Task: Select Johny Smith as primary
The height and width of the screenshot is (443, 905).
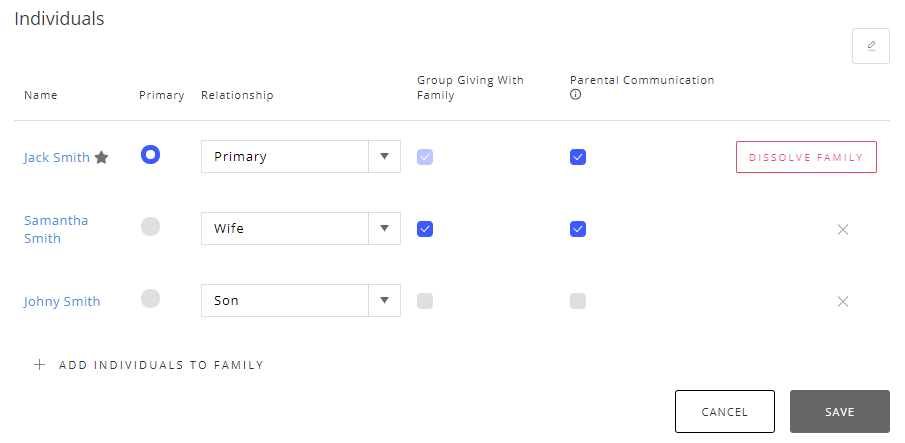Action: 150,299
